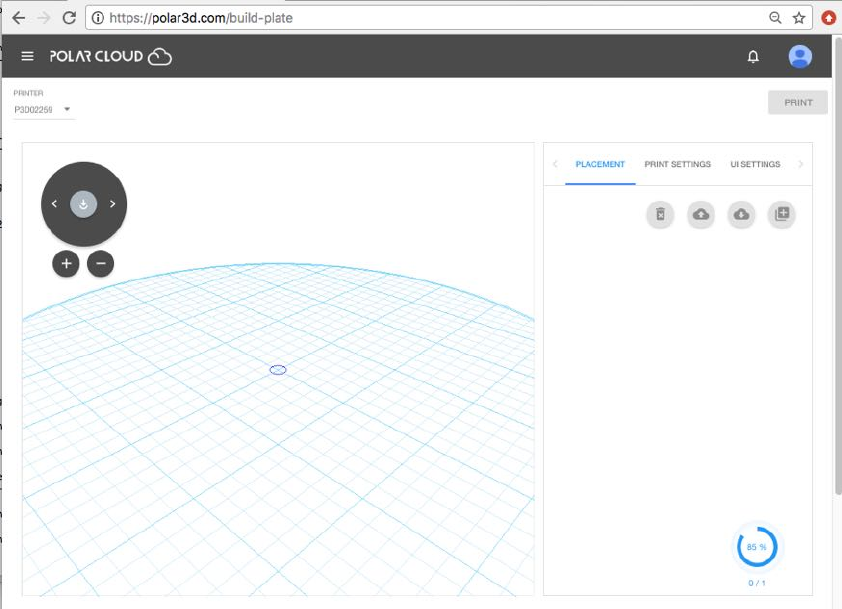Click the 0 / 1 progress count
Screen dimensions: 842x609
click(x=757, y=583)
